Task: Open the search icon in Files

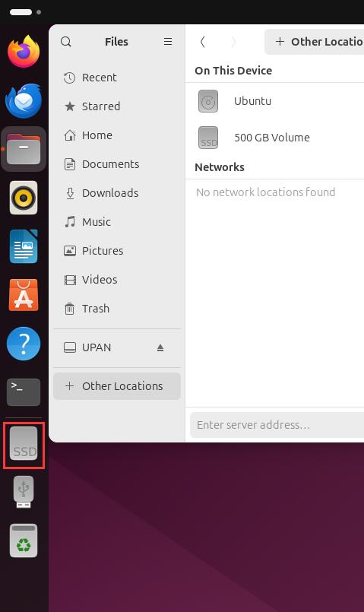Action: point(66,41)
